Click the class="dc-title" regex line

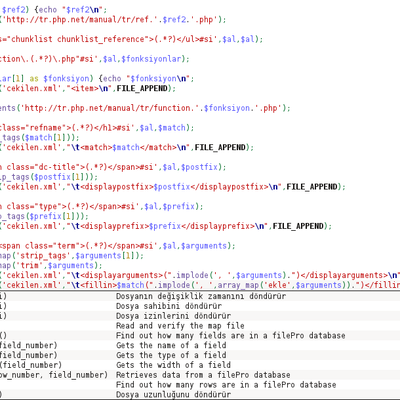pos(113,167)
